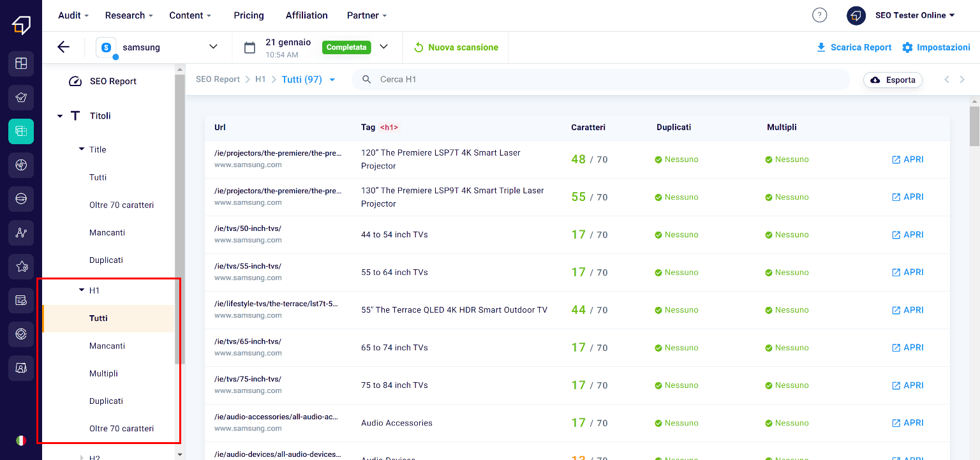Click the back arrow icon

pyautogui.click(x=63, y=47)
